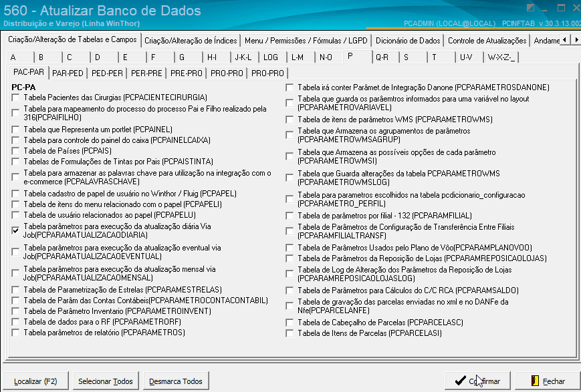Check the PCPARAMETROS report parameters checkbox

15,333
